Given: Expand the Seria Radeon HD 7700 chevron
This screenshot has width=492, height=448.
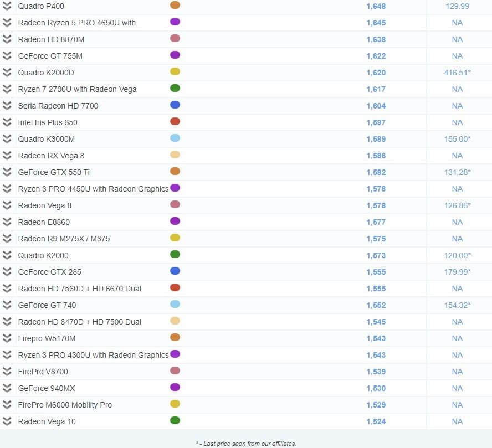Looking at the screenshot, I should click(x=7, y=106).
